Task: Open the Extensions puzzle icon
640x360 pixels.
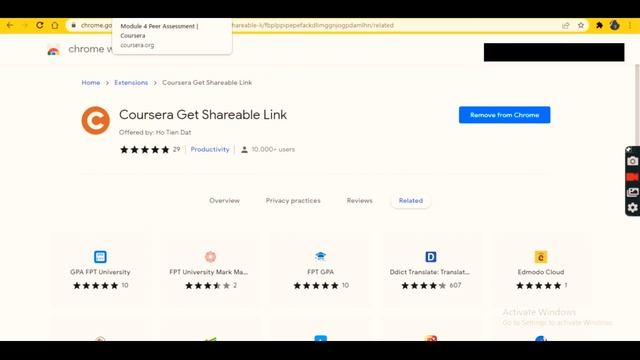Action: click(x=599, y=25)
